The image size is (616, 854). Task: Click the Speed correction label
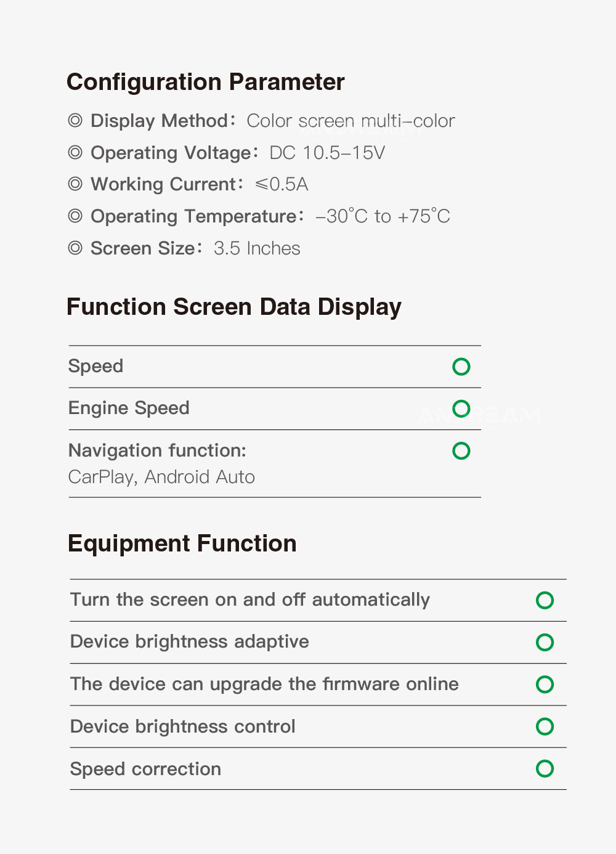(145, 769)
